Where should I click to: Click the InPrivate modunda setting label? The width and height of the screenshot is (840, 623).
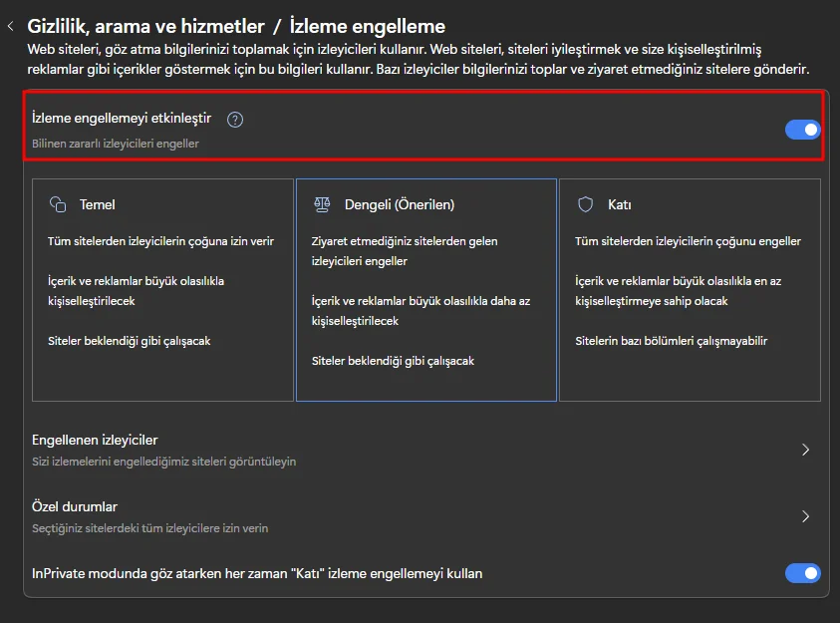click(x=257, y=573)
